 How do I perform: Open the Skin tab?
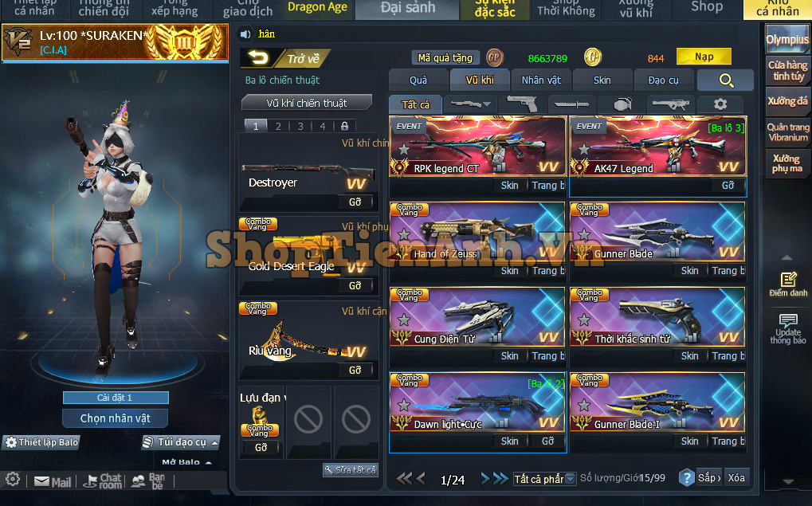click(x=602, y=80)
